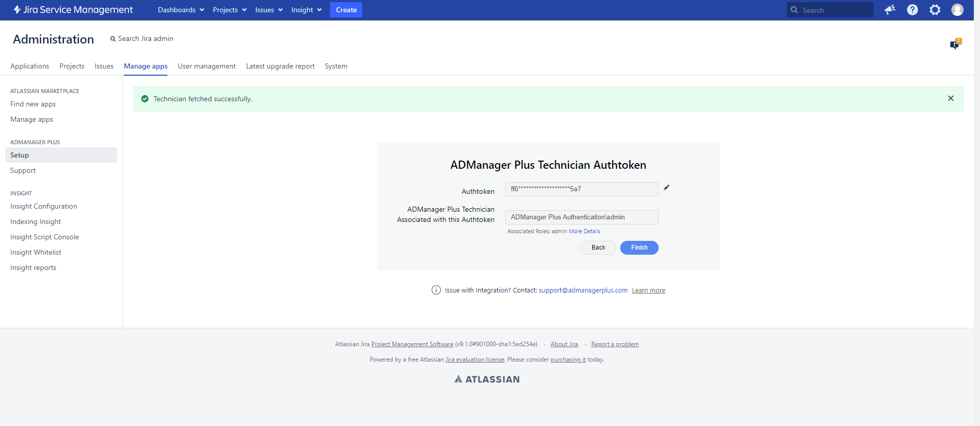Click the Learn more link
980x426 pixels.
click(648, 290)
